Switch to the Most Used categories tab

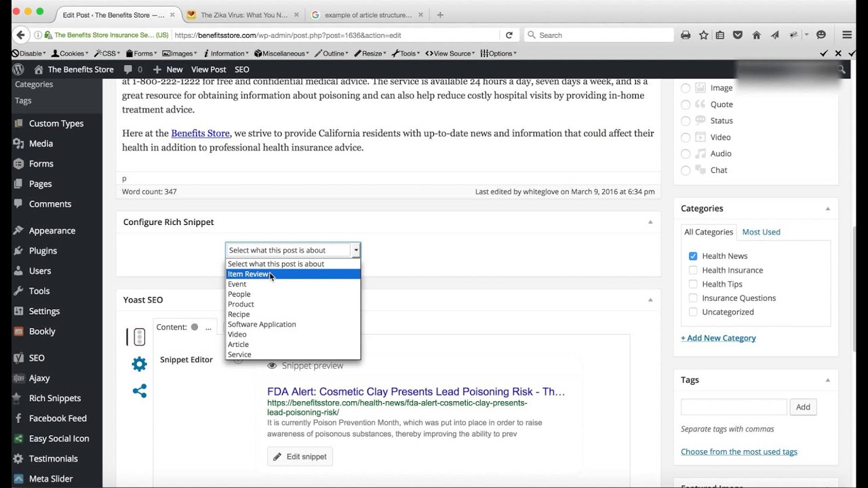click(x=761, y=232)
